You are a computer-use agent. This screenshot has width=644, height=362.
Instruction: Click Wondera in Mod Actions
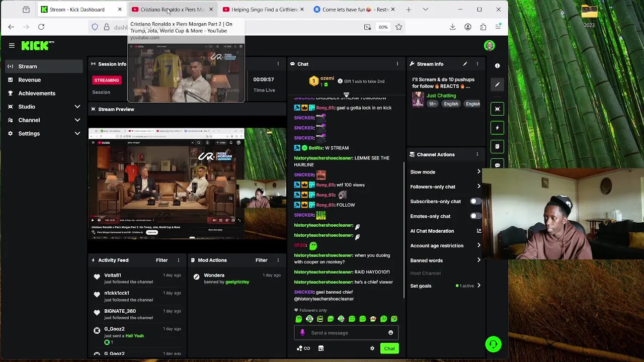(x=214, y=275)
